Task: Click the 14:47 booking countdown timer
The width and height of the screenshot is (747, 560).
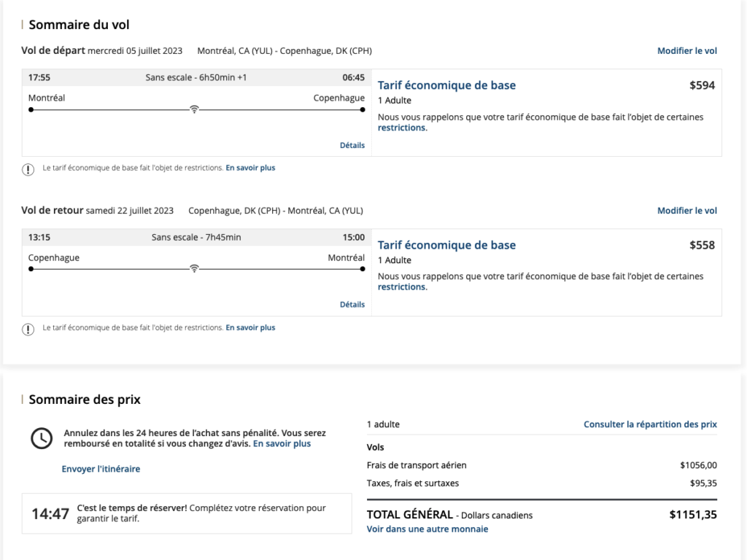Action: pyautogui.click(x=50, y=513)
